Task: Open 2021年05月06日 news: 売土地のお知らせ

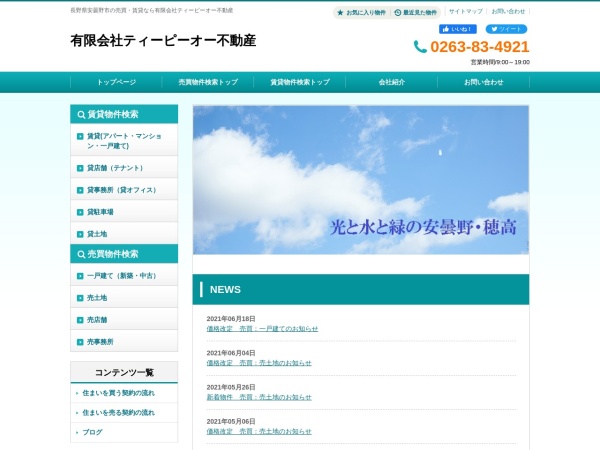Action: point(259,431)
